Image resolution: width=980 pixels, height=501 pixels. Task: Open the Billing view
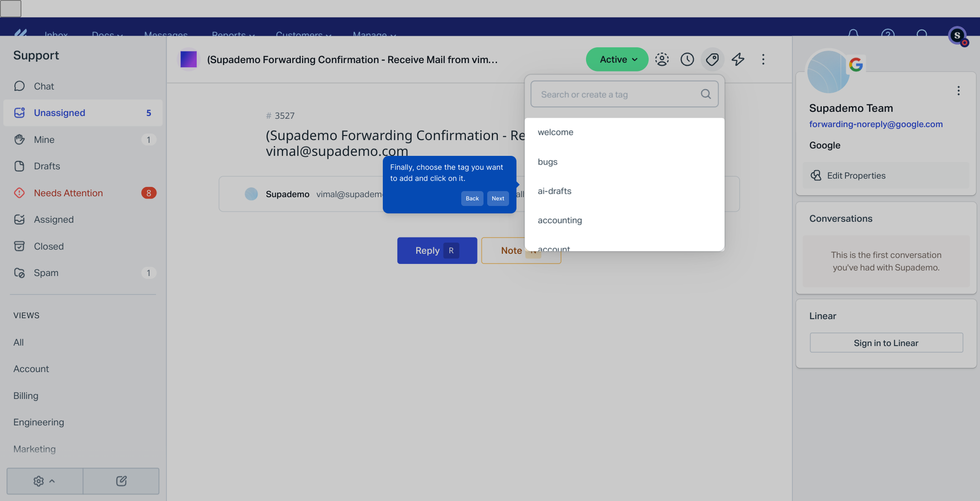26,396
